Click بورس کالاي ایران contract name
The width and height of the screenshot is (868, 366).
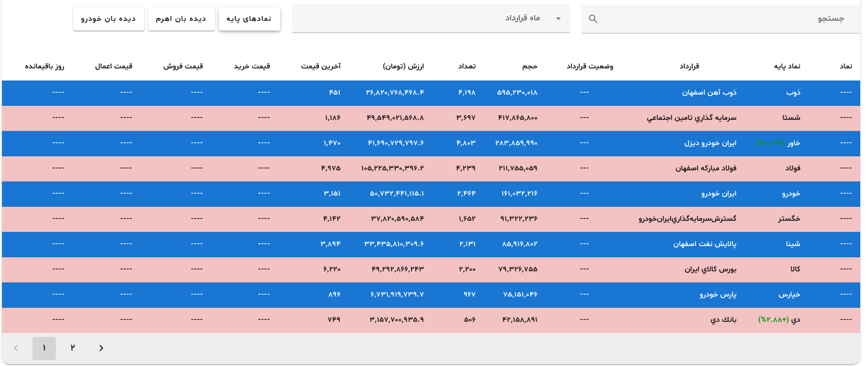[711, 269]
